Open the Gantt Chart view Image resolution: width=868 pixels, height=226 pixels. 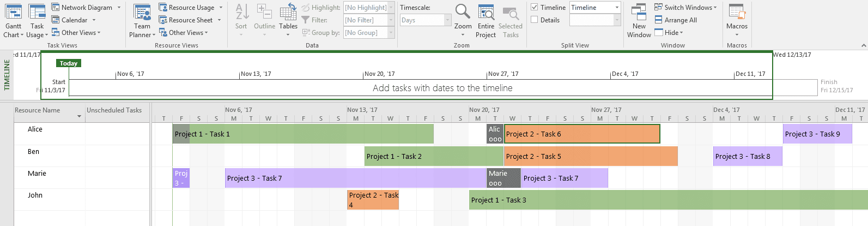(13, 21)
